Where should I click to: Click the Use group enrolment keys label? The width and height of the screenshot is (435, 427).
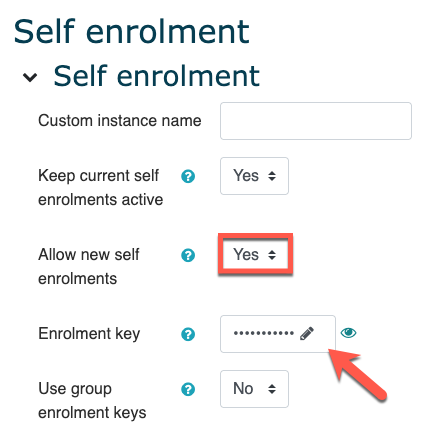(92, 400)
